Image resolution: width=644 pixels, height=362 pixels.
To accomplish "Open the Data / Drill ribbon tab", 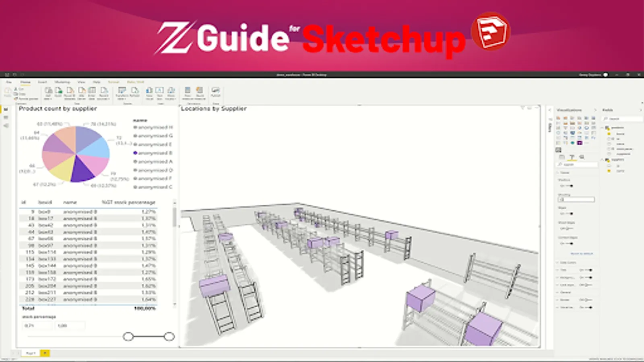I will tap(136, 82).
